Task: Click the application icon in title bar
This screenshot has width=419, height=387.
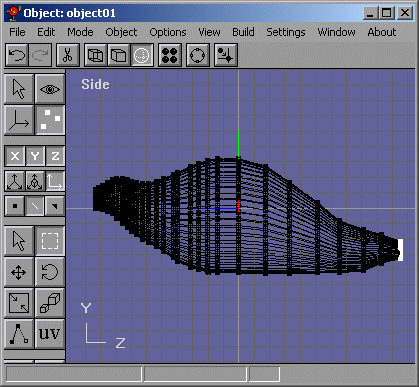Action: [14, 13]
